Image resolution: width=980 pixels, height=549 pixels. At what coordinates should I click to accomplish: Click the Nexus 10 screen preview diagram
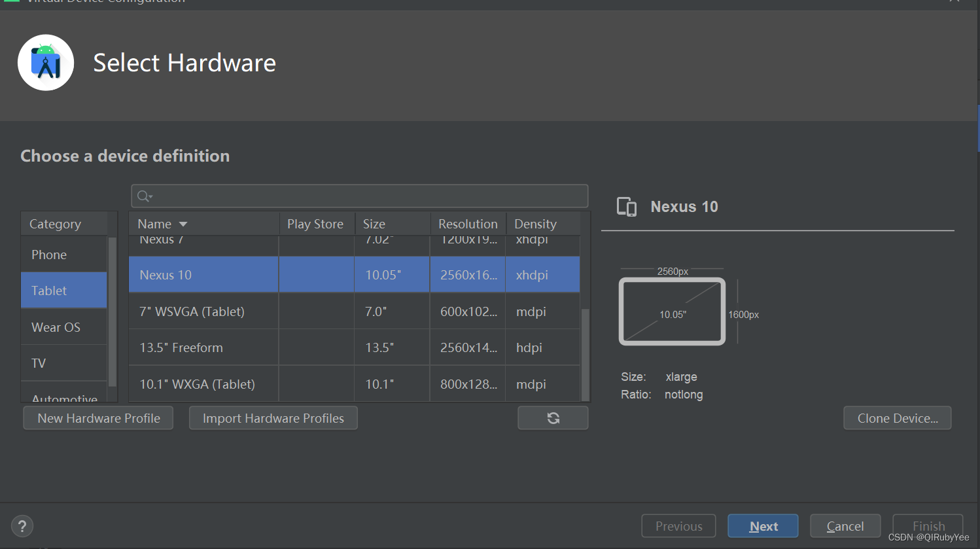tap(673, 311)
